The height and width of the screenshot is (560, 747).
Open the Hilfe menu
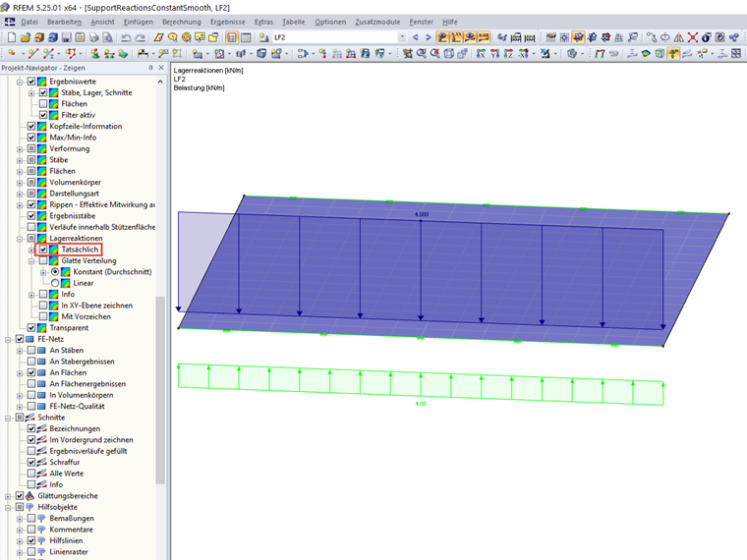point(450,22)
